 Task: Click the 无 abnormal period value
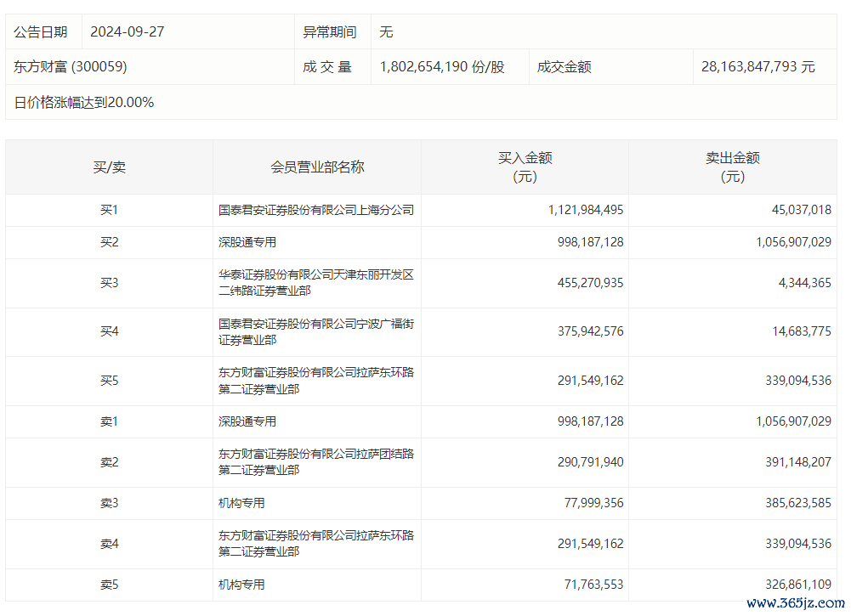pyautogui.click(x=386, y=32)
